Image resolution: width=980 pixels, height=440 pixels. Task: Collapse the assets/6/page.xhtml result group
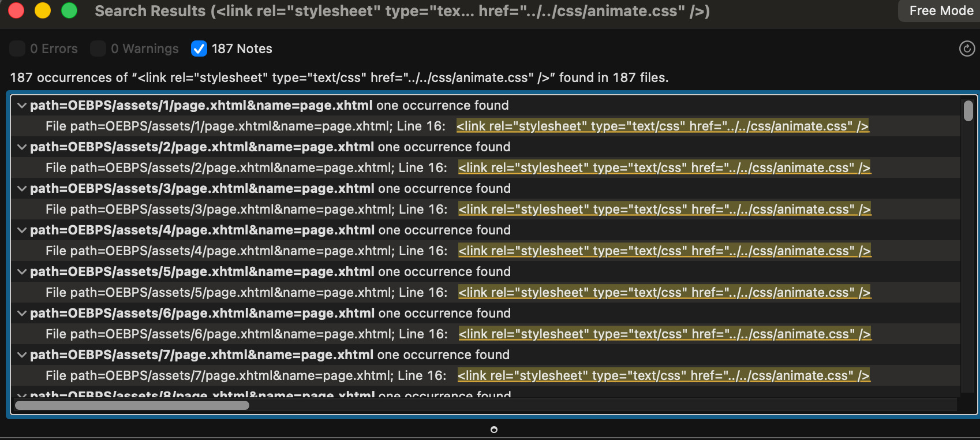[22, 313]
